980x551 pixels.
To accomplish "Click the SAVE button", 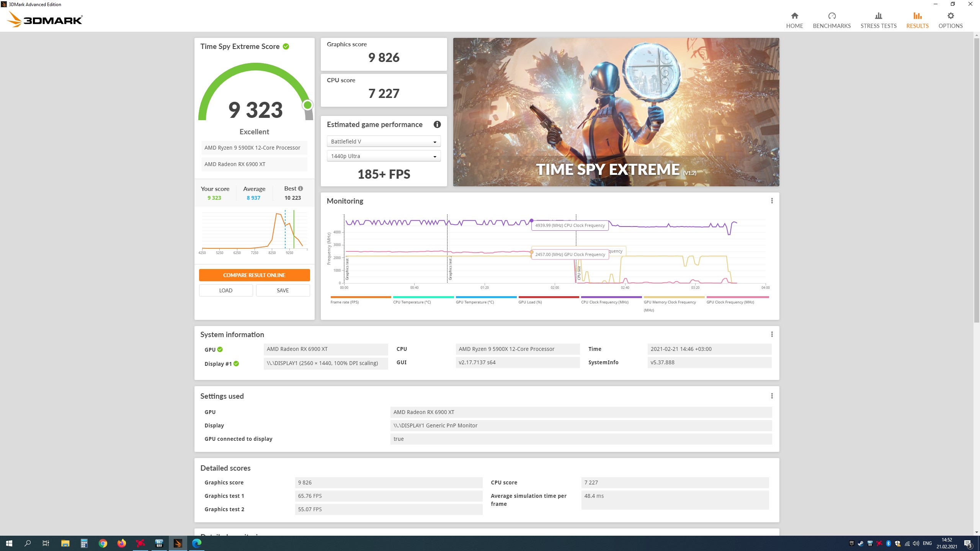I will point(283,290).
